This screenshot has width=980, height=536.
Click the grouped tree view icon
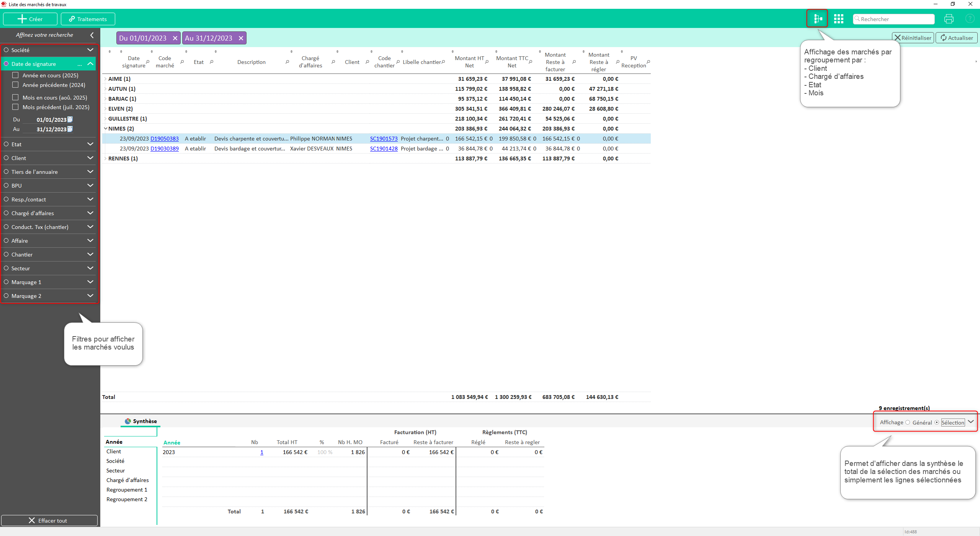(817, 19)
